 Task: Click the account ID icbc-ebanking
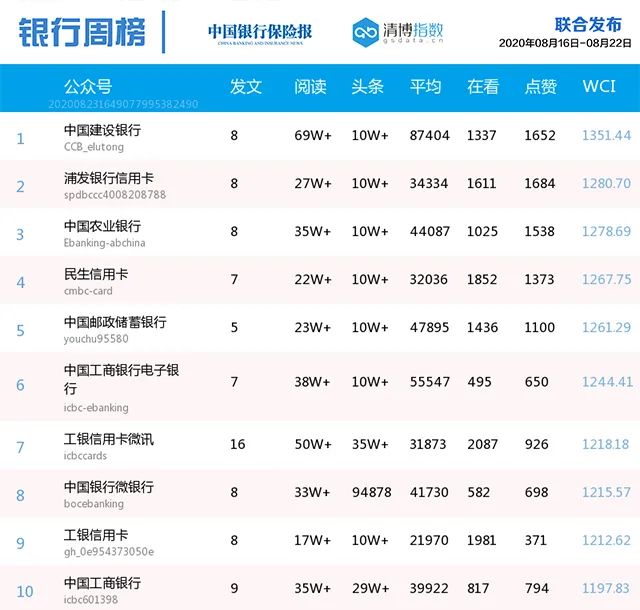click(96, 407)
